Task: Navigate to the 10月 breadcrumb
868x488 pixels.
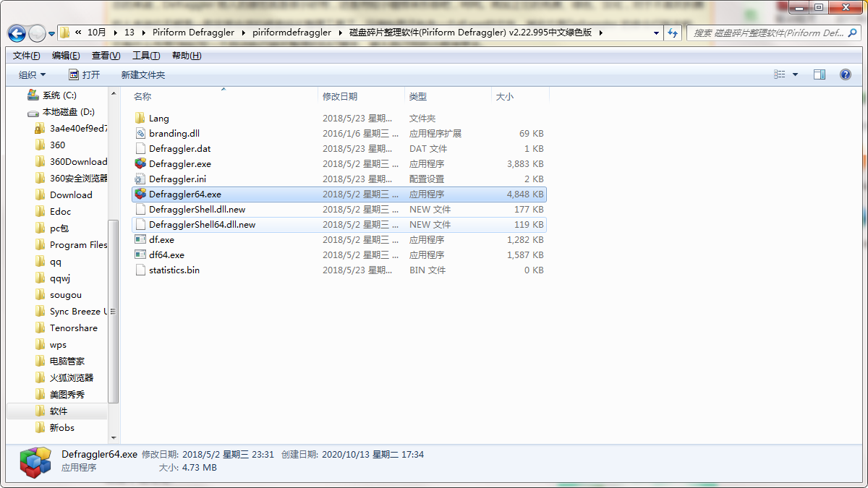Action: click(97, 33)
